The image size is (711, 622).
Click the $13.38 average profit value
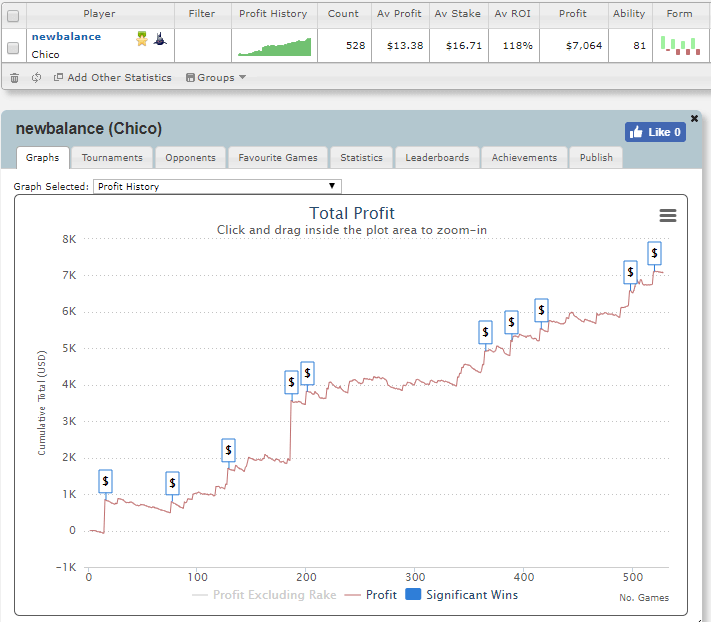pos(405,46)
